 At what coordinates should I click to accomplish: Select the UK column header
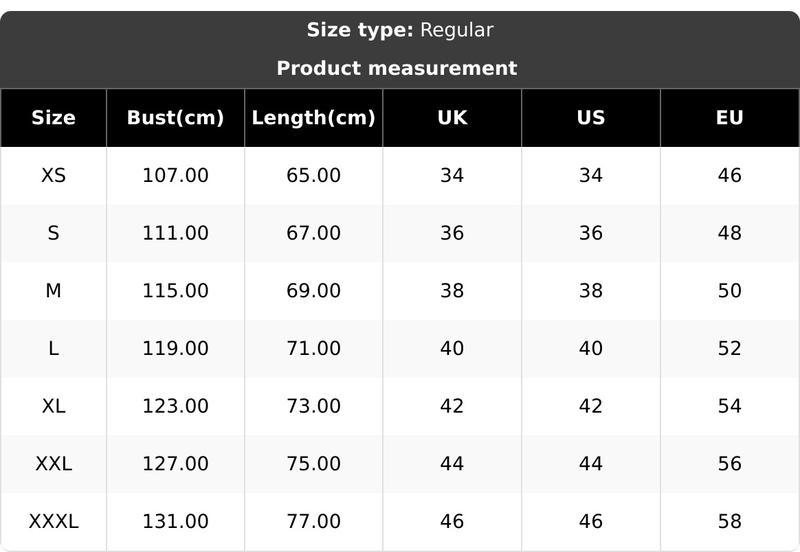[x=452, y=118]
